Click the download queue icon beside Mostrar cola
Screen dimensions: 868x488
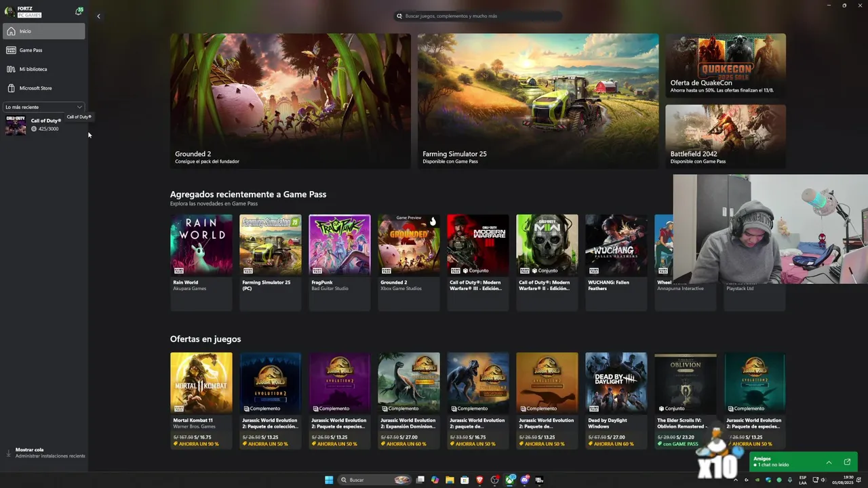pos(9,453)
